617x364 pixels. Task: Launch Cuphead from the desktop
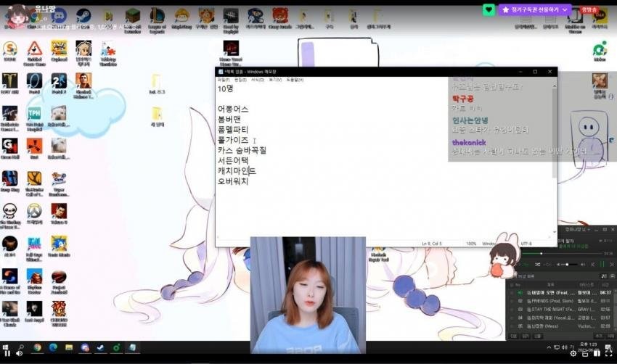click(x=59, y=49)
